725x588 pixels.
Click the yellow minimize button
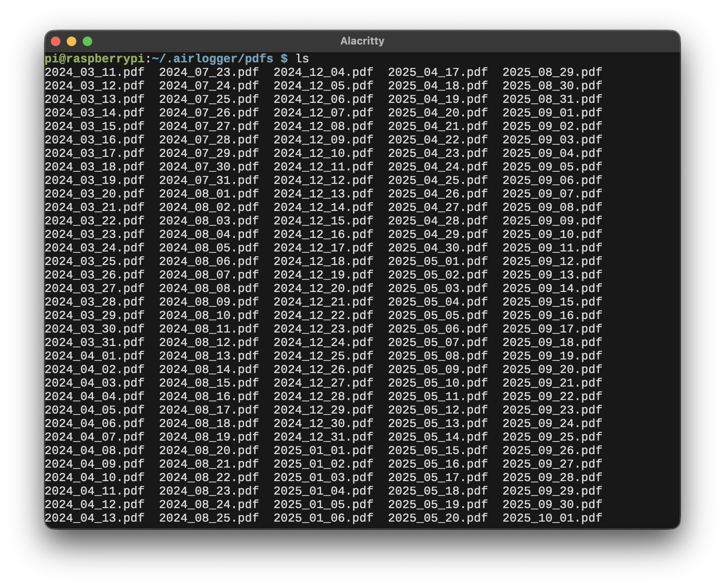click(72, 41)
